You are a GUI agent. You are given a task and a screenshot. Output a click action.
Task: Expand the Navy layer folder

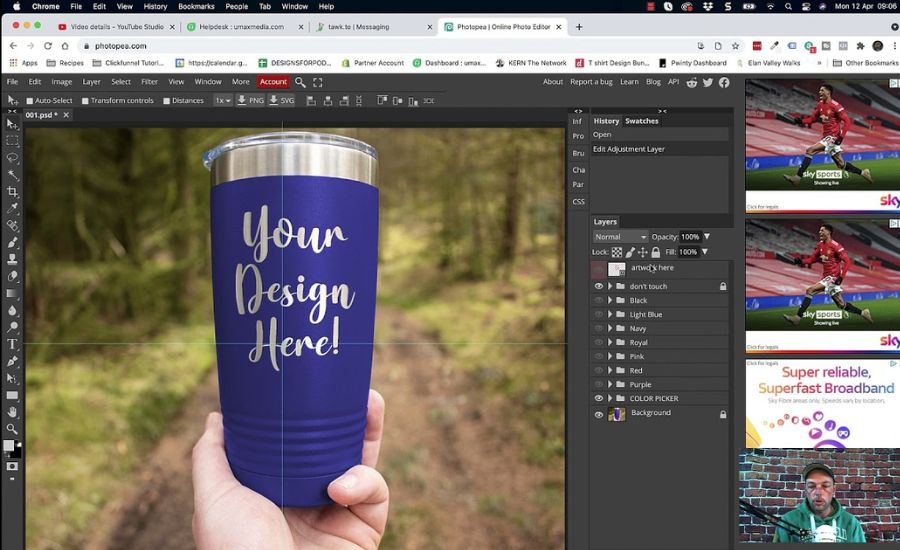610,328
